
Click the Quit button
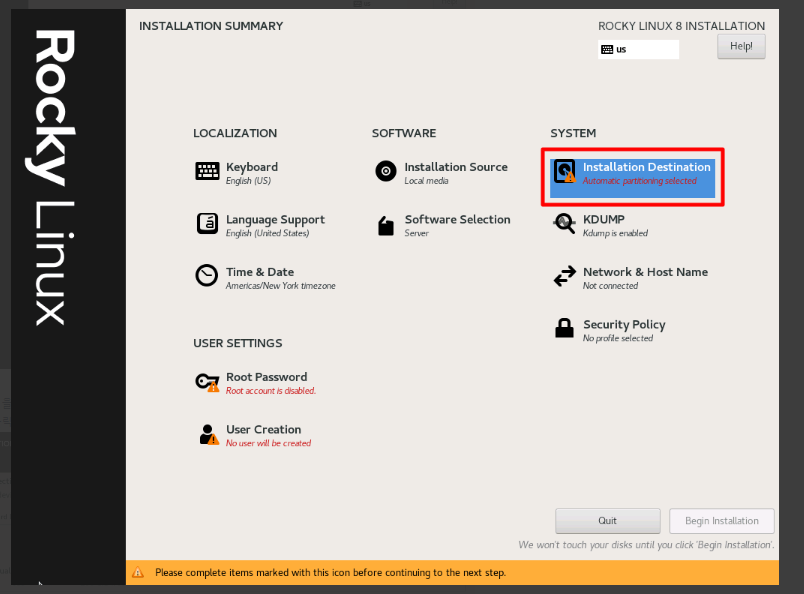pos(608,521)
